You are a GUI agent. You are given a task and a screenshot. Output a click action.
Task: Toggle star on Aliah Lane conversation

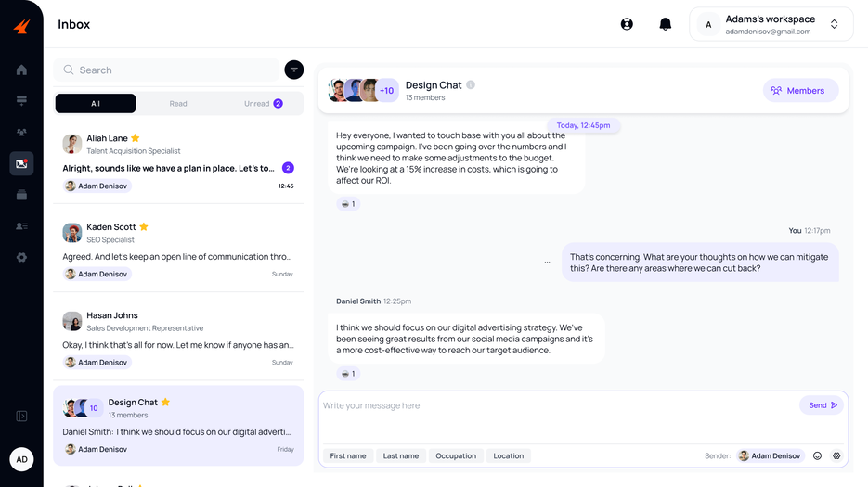pos(136,138)
